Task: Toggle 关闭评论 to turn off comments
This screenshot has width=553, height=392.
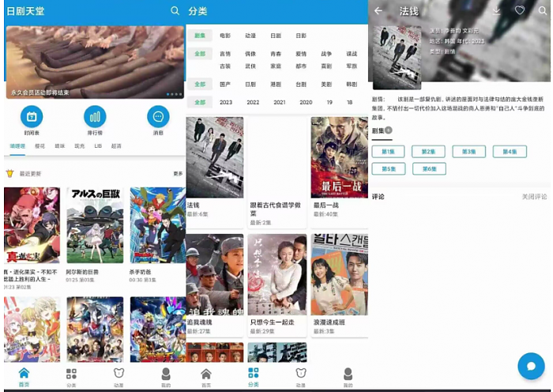Action: click(x=534, y=197)
